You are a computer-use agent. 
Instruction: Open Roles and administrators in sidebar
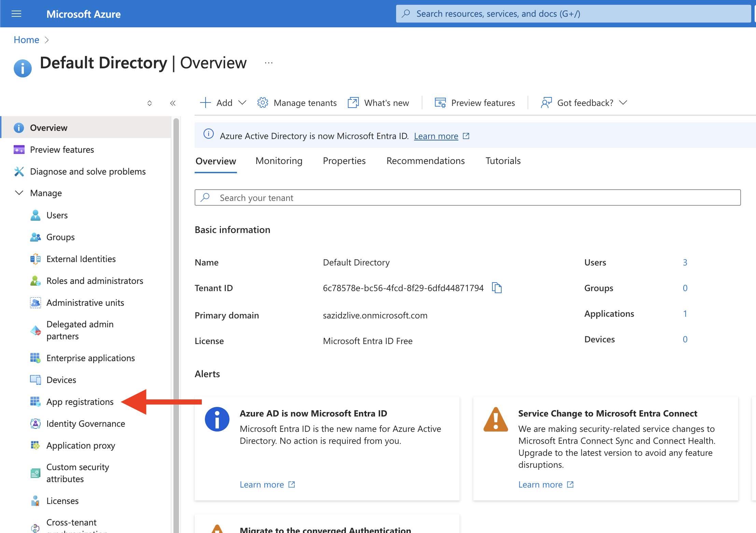(95, 281)
